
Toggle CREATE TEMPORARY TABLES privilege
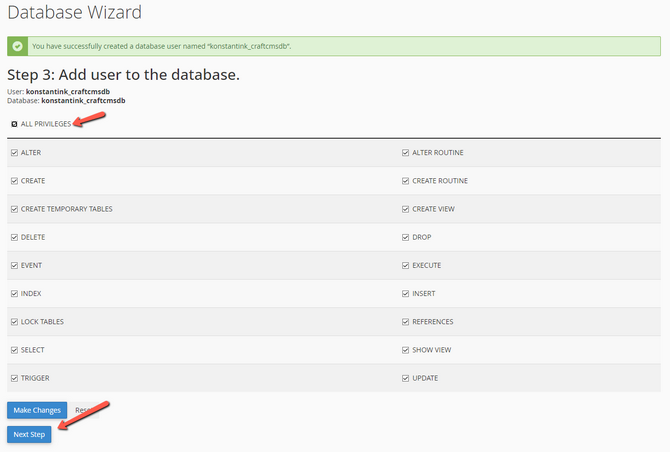[14, 209]
